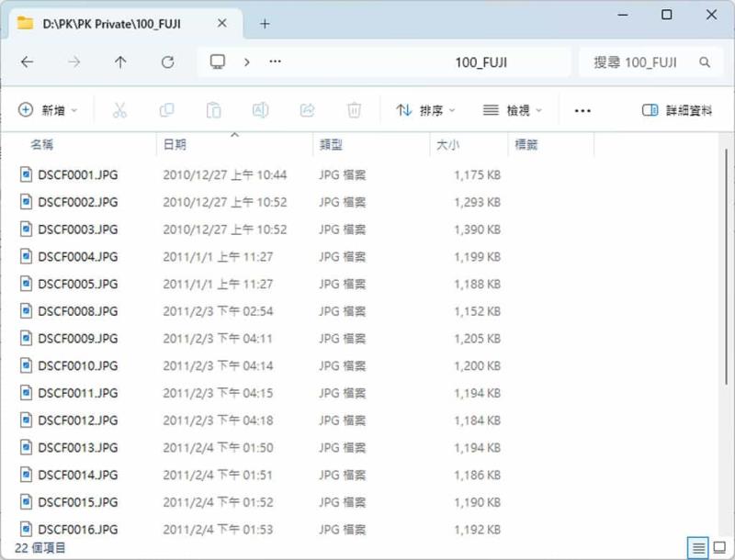Click size value 1,192 KB
The width and height of the screenshot is (735, 560).
(x=477, y=530)
